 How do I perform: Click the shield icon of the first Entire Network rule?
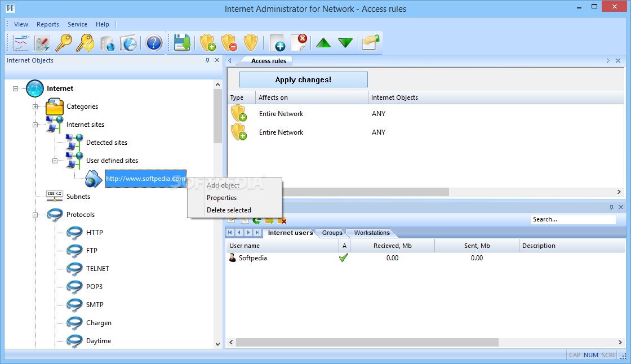click(x=239, y=114)
